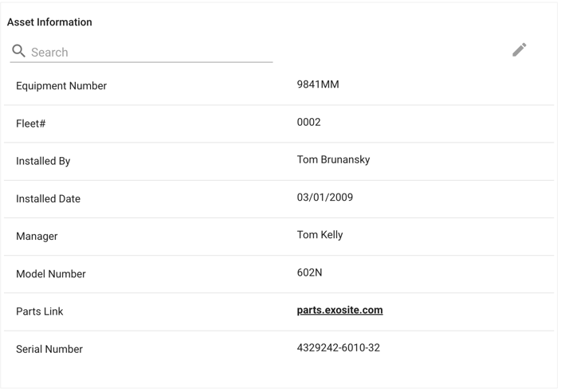
Task: Select the Serial Number row label
Action: (x=49, y=349)
